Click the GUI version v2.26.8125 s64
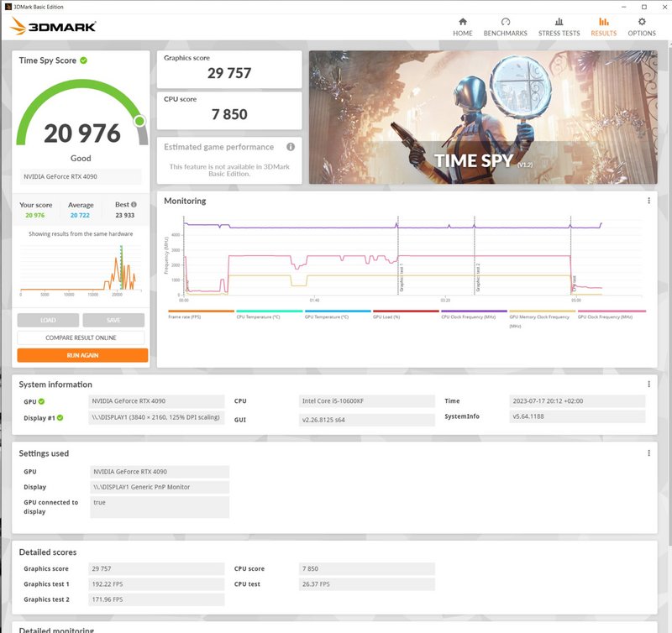The image size is (672, 633). point(366,420)
